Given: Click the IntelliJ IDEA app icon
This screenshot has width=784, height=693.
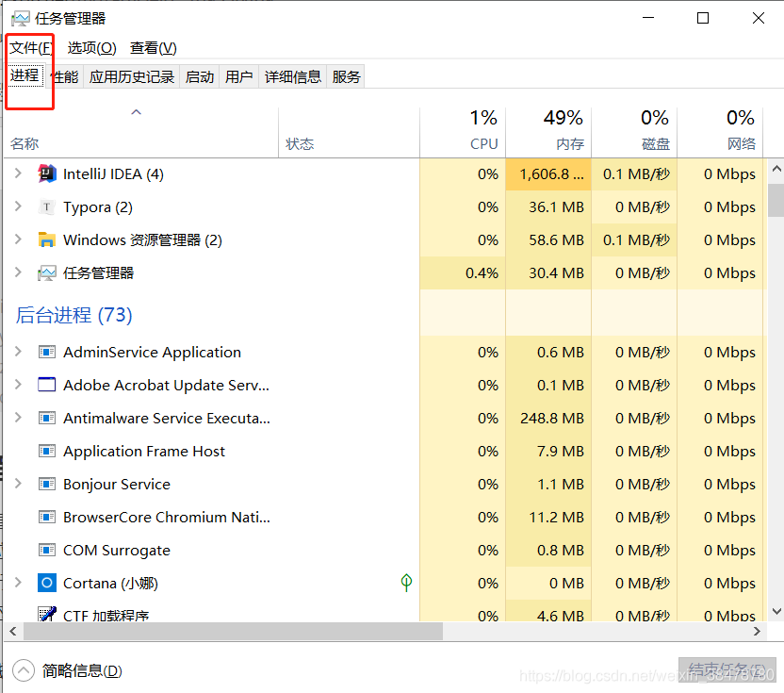Looking at the screenshot, I should [46, 173].
